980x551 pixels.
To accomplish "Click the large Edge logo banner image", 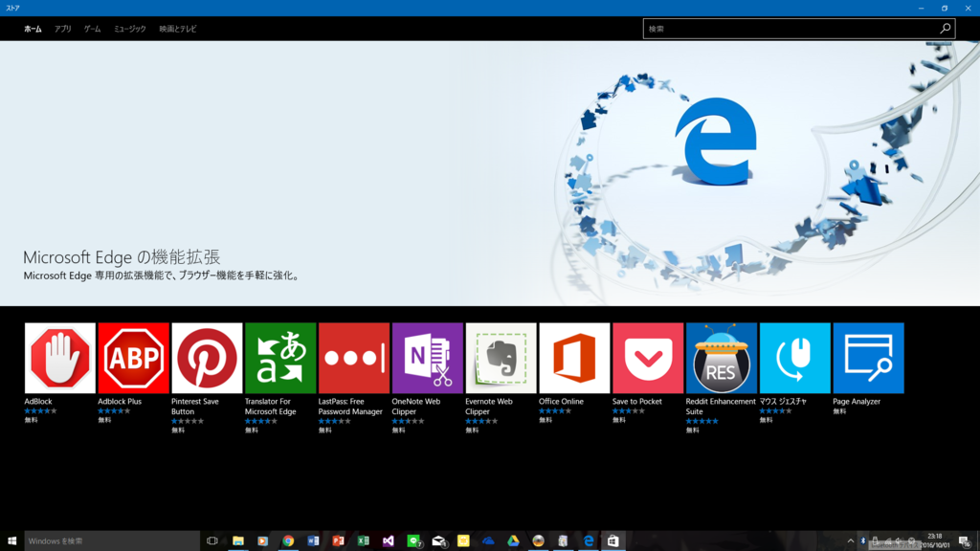I will coord(716,143).
